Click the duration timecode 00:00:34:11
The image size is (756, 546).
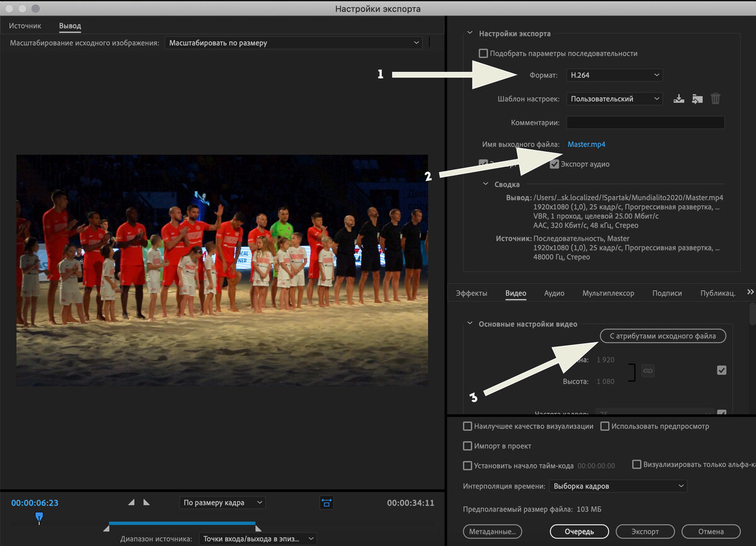tap(411, 503)
